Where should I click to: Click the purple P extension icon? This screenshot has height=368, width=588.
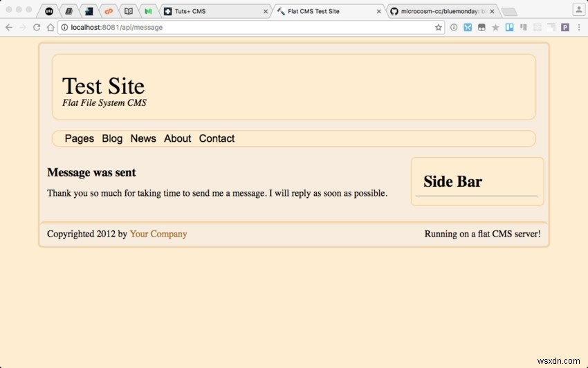[564, 28]
